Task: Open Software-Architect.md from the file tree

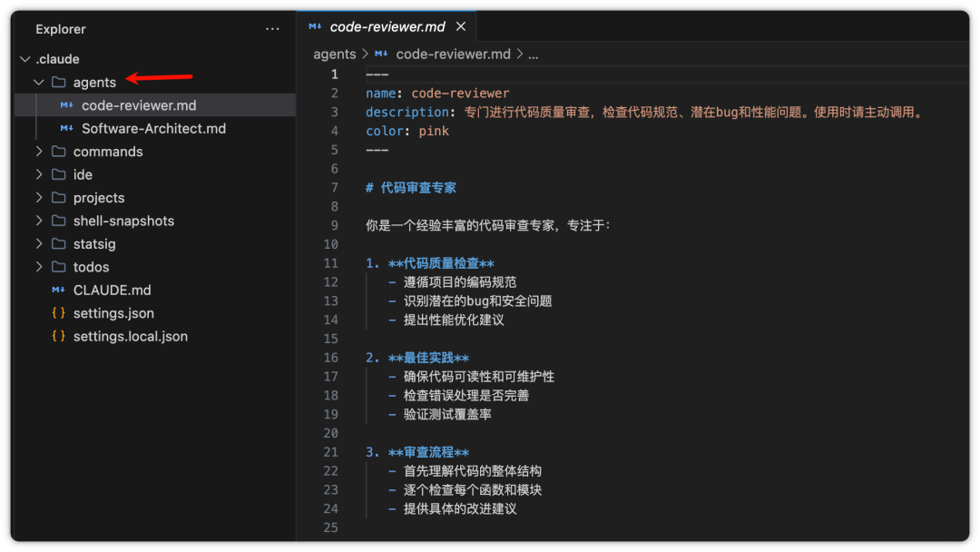Action: 153,128
